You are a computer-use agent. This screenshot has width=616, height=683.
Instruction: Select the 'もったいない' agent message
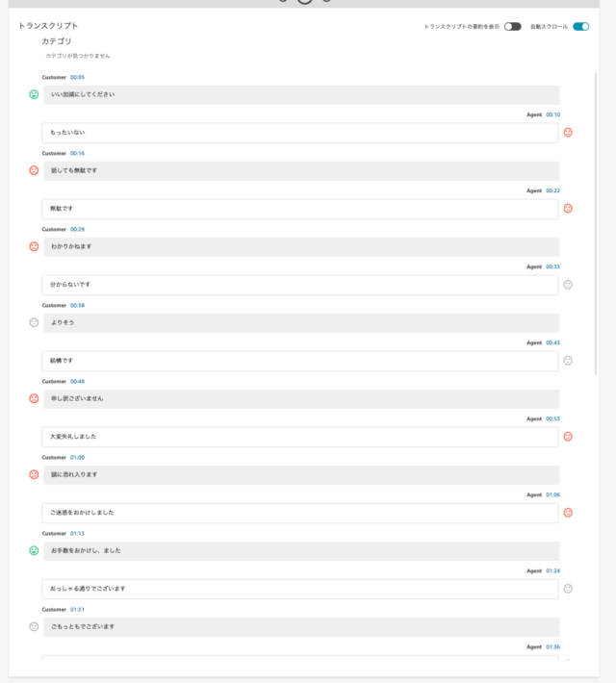point(300,133)
